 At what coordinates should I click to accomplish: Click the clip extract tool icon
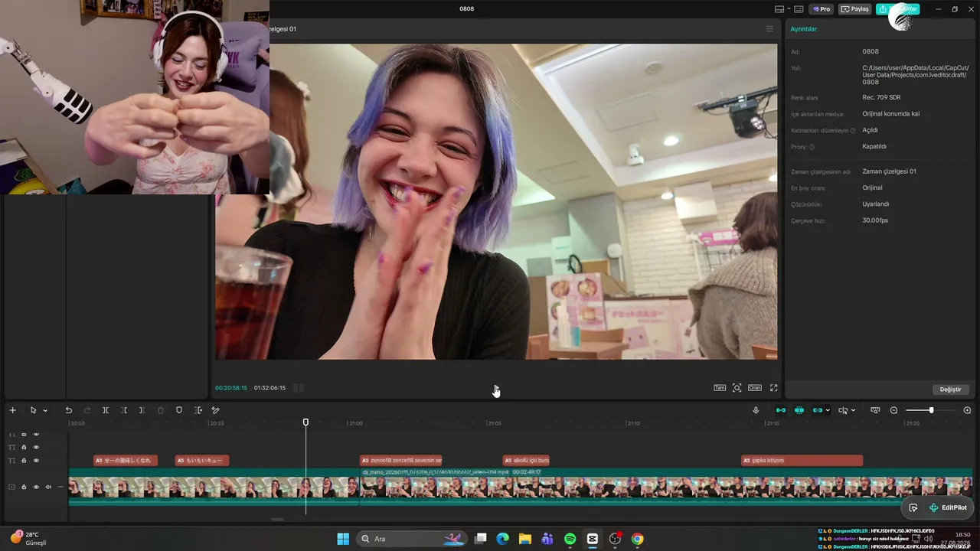tap(198, 410)
